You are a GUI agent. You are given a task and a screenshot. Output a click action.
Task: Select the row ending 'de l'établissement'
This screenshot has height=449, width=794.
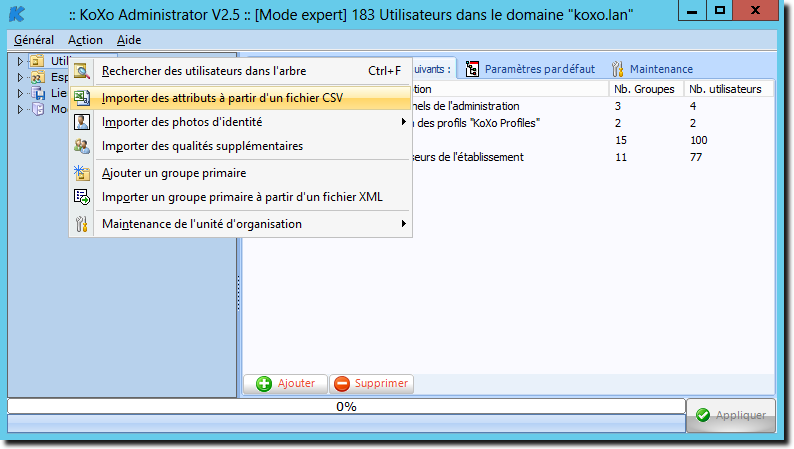pos(508,157)
